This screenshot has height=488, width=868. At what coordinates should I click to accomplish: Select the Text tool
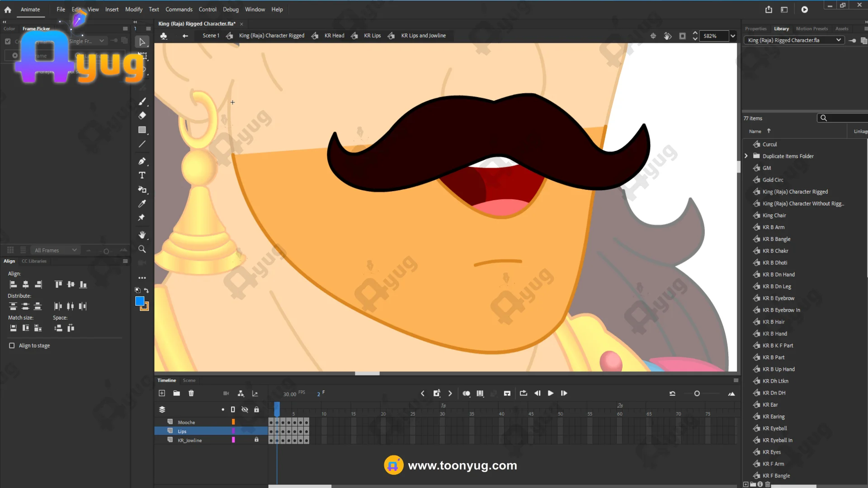(x=142, y=175)
